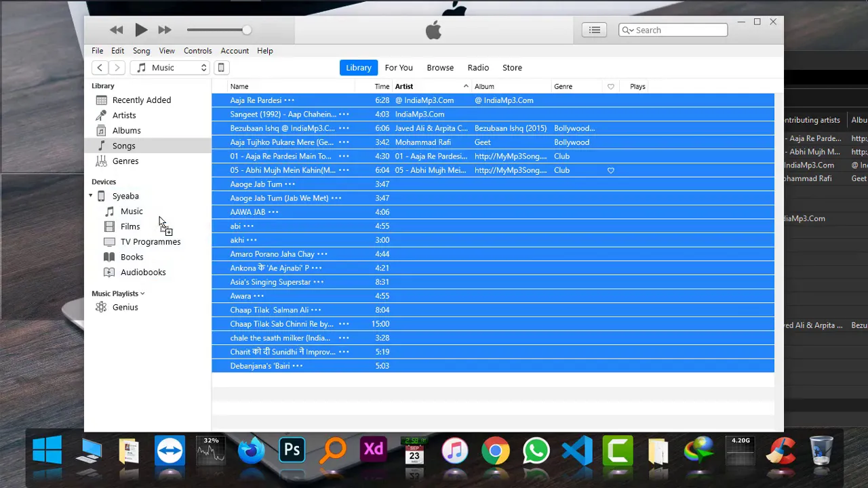Switch to the Browse tab
The width and height of the screenshot is (868, 488).
[440, 68]
